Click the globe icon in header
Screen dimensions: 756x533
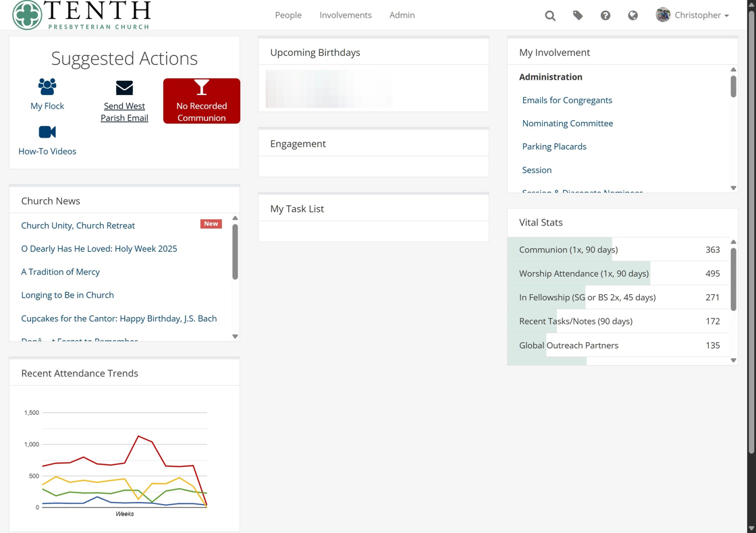click(x=633, y=16)
